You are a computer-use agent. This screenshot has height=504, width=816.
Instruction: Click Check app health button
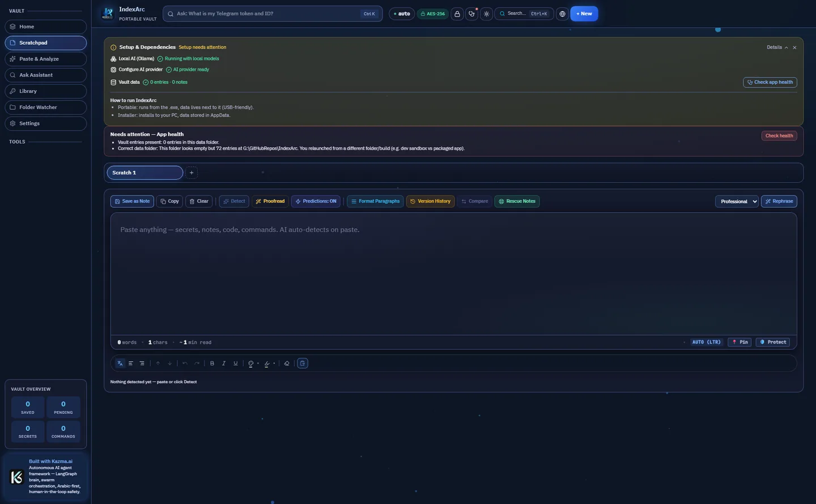tap(770, 83)
